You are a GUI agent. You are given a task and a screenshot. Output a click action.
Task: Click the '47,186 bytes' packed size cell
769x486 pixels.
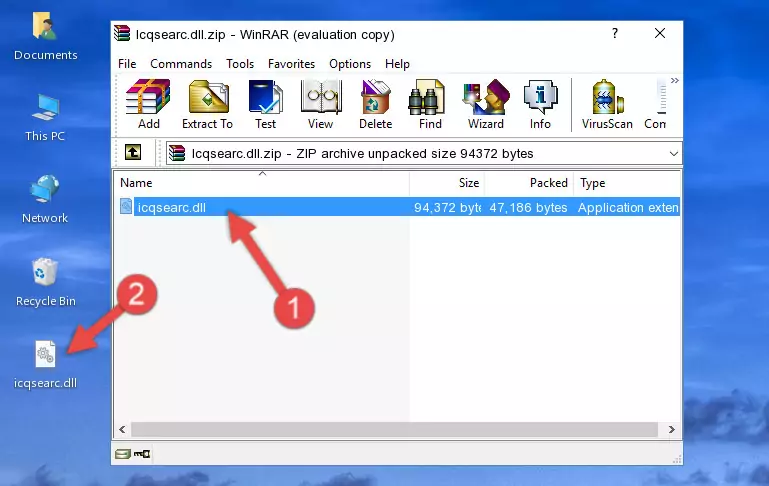(528, 207)
